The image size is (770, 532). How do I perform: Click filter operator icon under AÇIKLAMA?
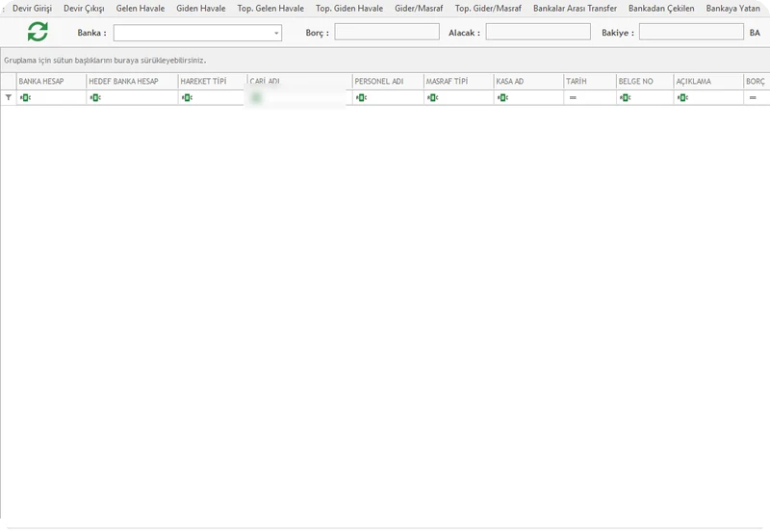coord(682,98)
